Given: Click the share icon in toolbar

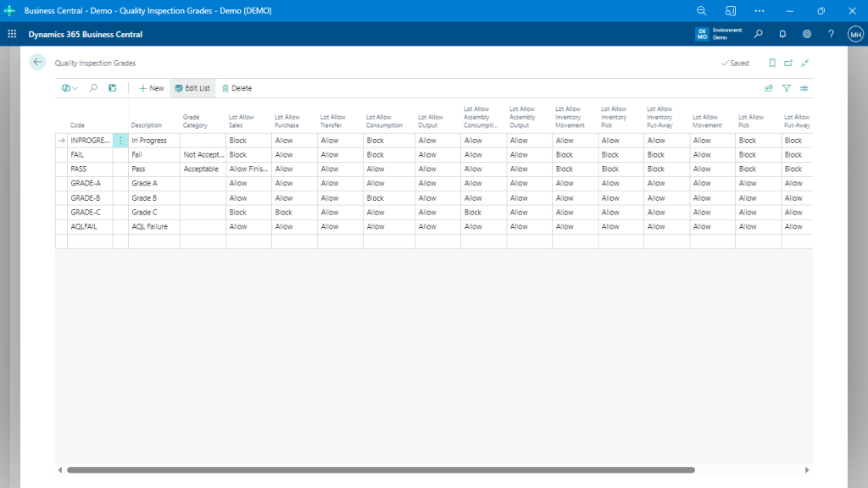Looking at the screenshot, I should [x=769, y=88].
